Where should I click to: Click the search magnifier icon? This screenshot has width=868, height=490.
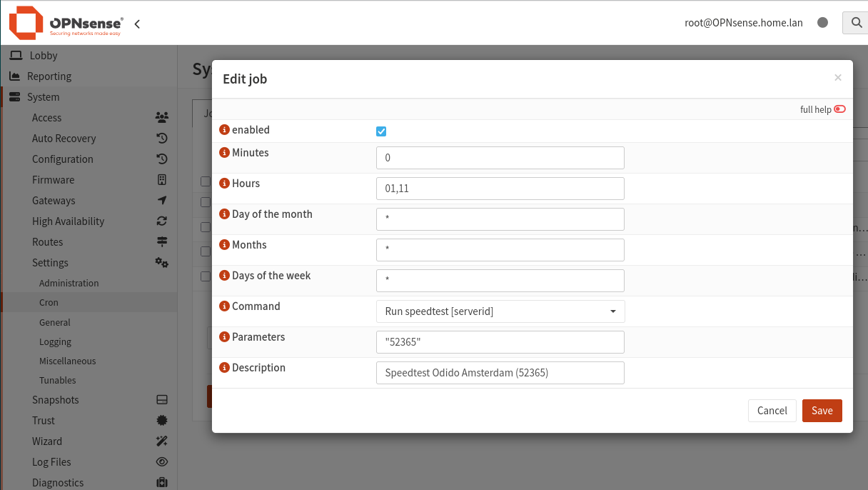click(x=855, y=23)
